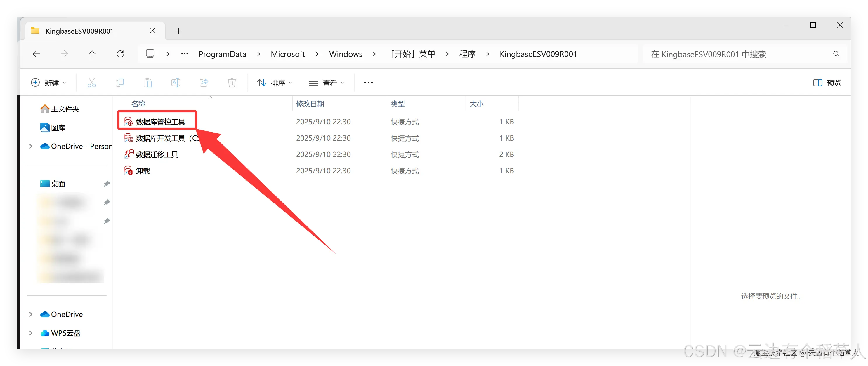Select the 数据库开发工具 shortcut icon
868x366 pixels.
click(129, 138)
